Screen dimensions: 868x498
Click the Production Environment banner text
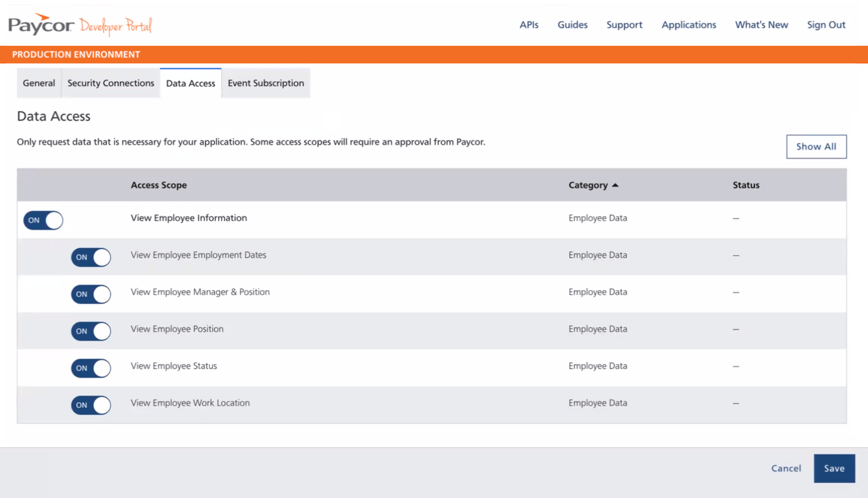[76, 55]
